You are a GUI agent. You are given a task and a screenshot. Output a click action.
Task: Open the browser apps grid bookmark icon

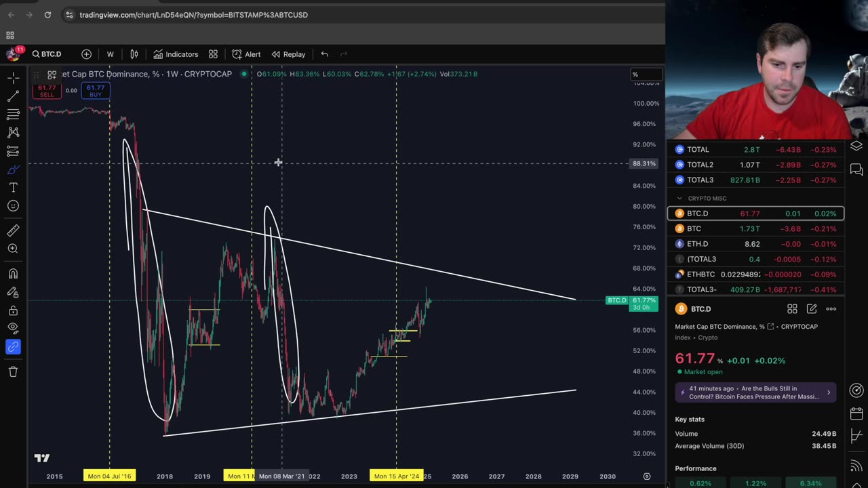coord(10,35)
